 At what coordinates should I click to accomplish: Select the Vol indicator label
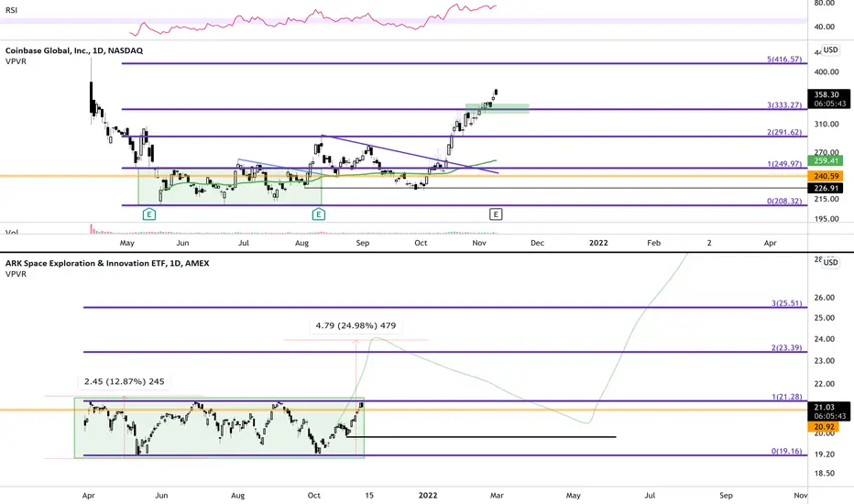coord(11,232)
